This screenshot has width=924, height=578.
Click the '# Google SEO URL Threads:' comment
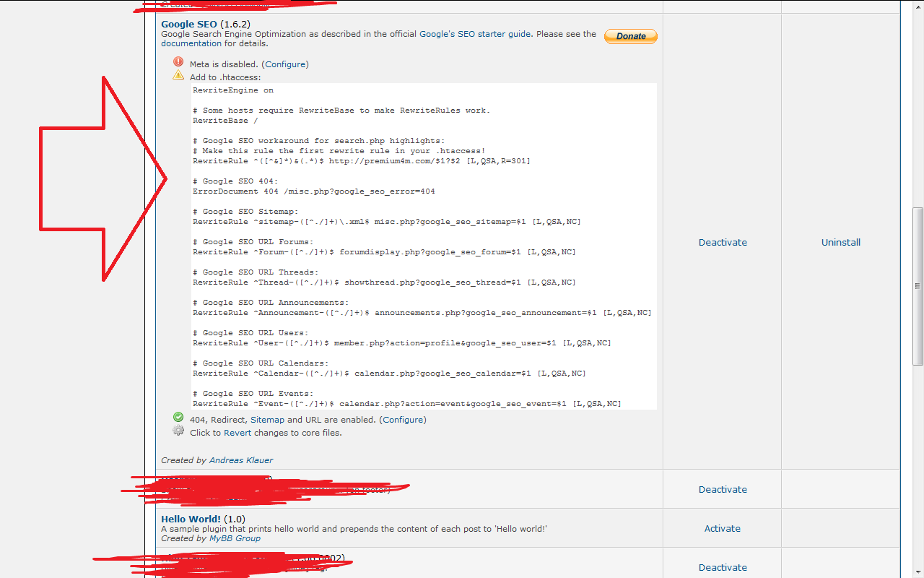point(256,272)
